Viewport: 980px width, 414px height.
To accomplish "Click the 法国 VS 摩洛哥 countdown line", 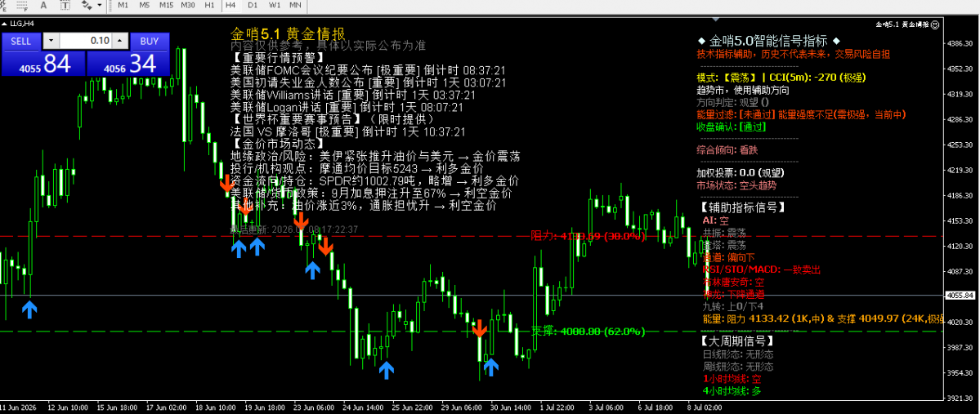I will point(348,131).
